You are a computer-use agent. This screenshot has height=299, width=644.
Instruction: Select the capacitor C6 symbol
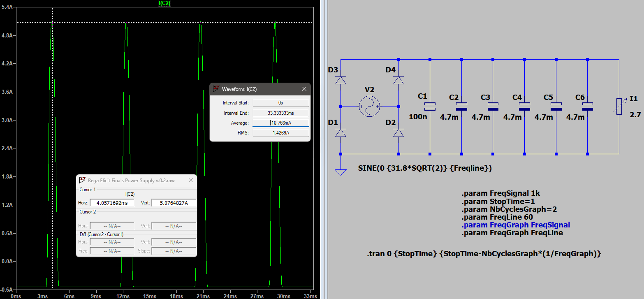[588, 107]
